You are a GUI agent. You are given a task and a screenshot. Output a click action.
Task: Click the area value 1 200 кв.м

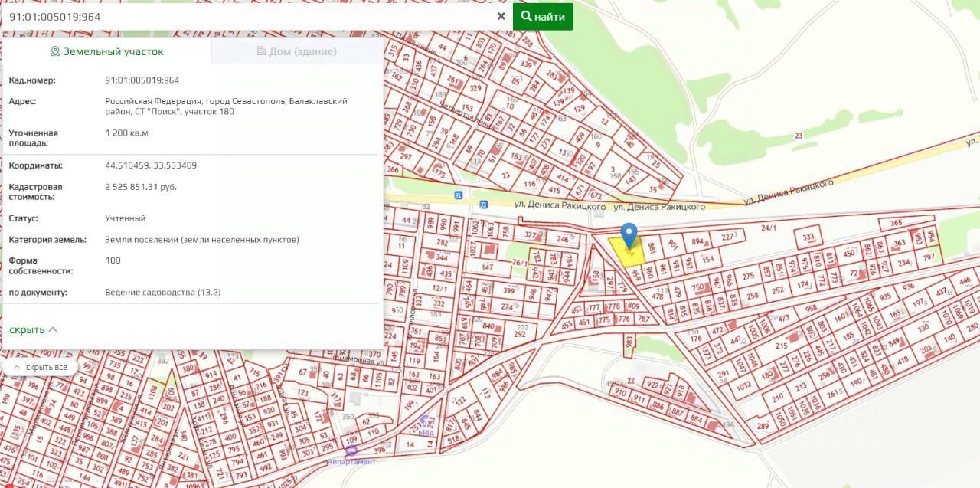pyautogui.click(x=126, y=133)
